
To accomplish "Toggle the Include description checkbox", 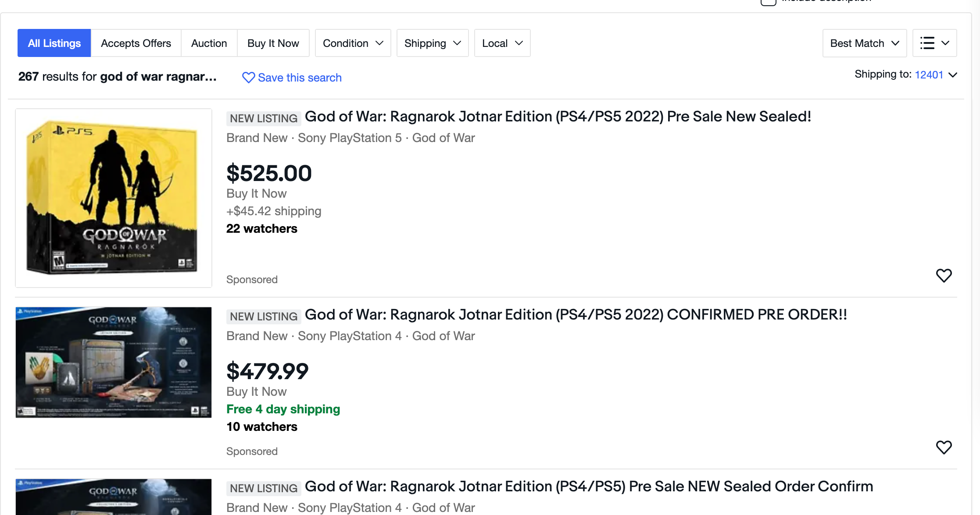I will pos(768,2).
